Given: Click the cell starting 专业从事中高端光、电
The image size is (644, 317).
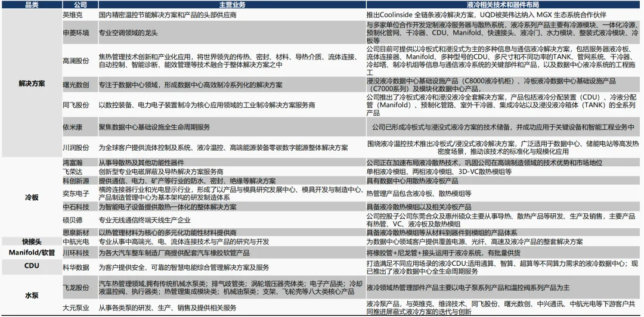Looking at the screenshot, I should (231, 241).
